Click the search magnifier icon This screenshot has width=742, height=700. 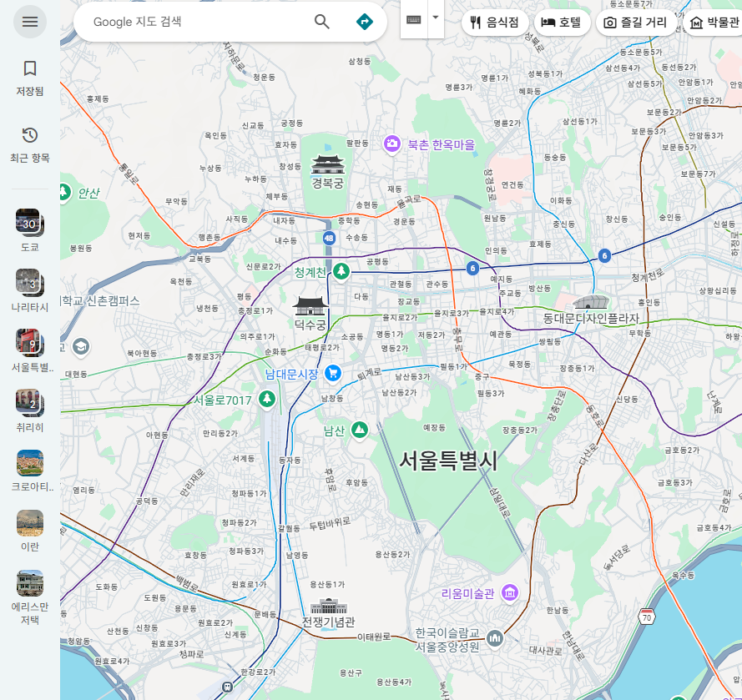[322, 22]
